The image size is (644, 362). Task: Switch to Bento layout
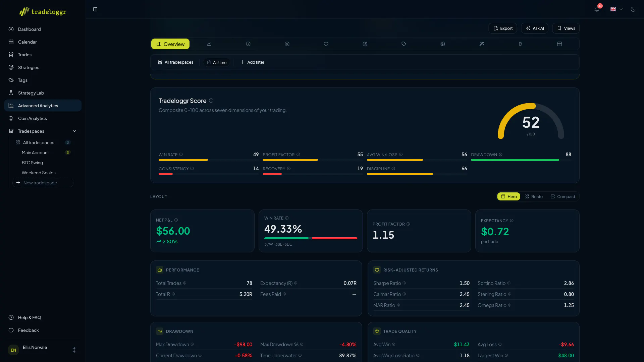point(534,196)
